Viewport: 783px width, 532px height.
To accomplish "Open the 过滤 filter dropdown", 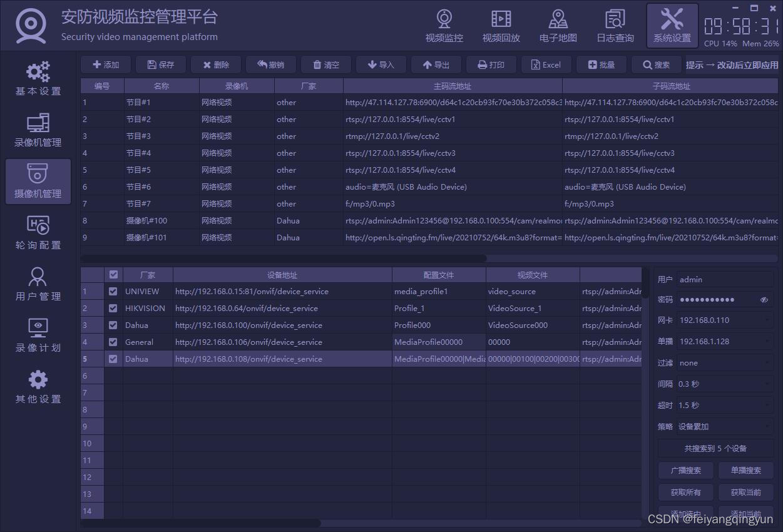I will [724, 362].
